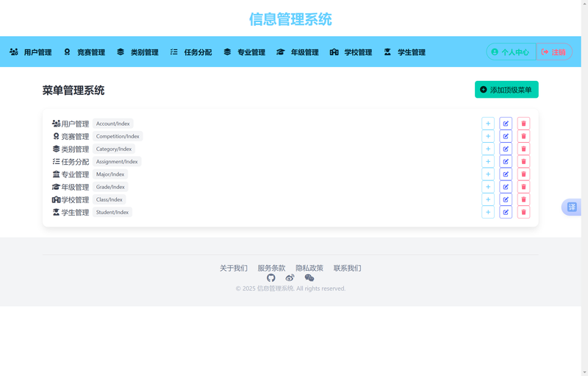
Task: Click the Category/Index path tag
Action: pos(114,149)
